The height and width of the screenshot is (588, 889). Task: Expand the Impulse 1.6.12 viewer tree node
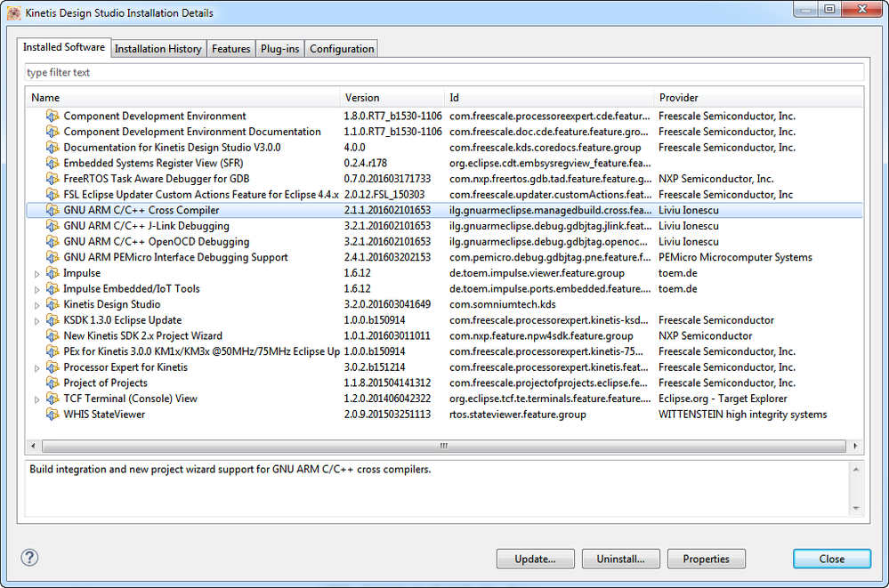tap(36, 274)
